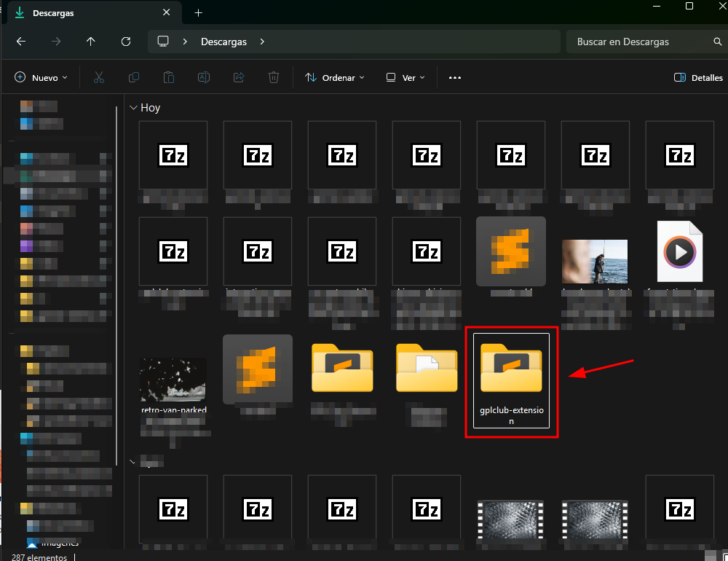This screenshot has width=728, height=561.
Task: Open the Ordenar sorting dropdown
Action: 334,77
